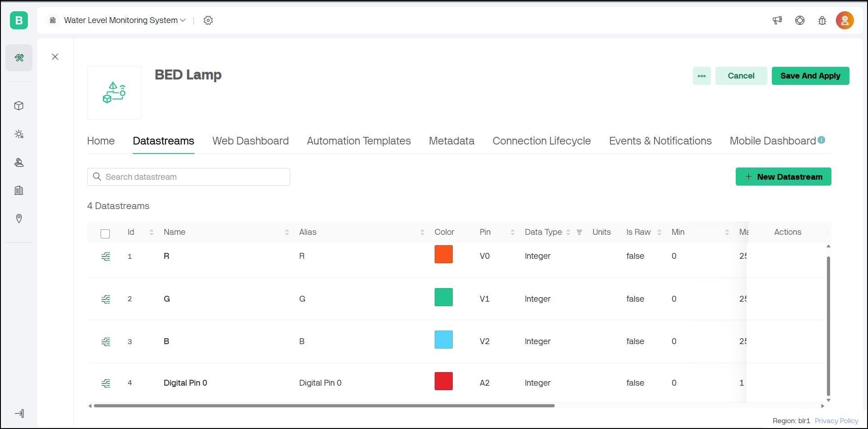This screenshot has width=868, height=429.
Task: Click the orange color swatch for R datastream
Action: 443,254
